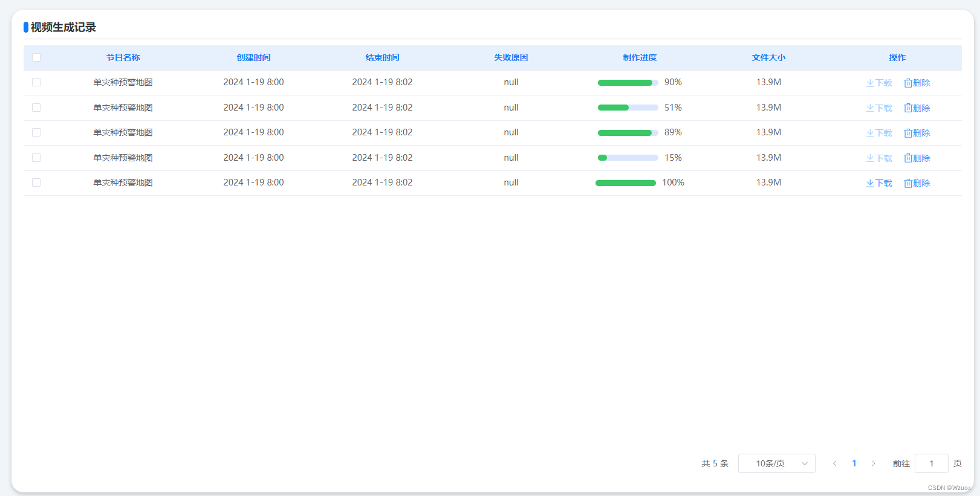
Task: Click the 操作 column header
Action: pos(898,57)
